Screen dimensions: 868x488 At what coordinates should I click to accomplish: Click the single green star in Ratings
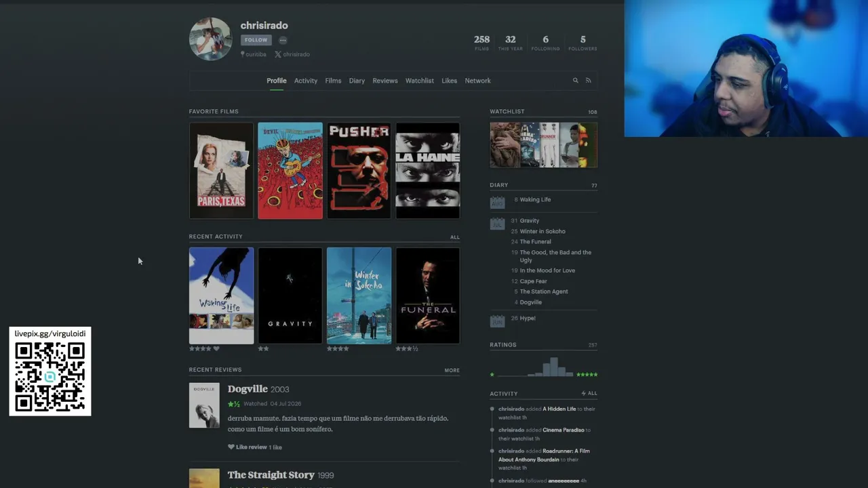coord(492,374)
